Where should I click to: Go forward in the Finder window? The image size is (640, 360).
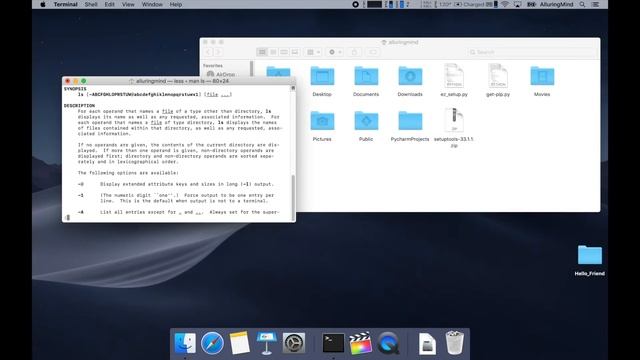[x=218, y=52]
